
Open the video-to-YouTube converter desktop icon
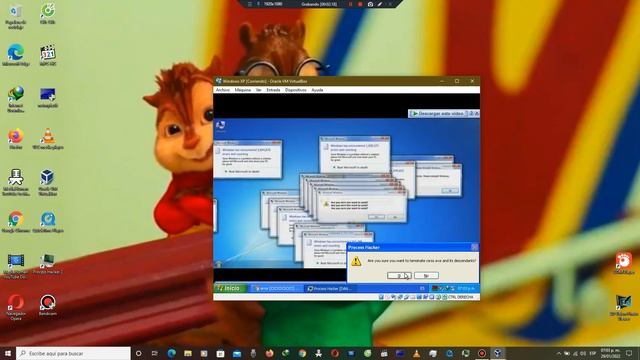coord(16,266)
